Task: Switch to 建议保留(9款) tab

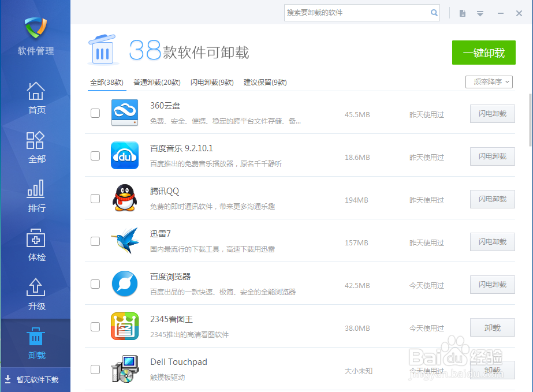Action: click(265, 83)
